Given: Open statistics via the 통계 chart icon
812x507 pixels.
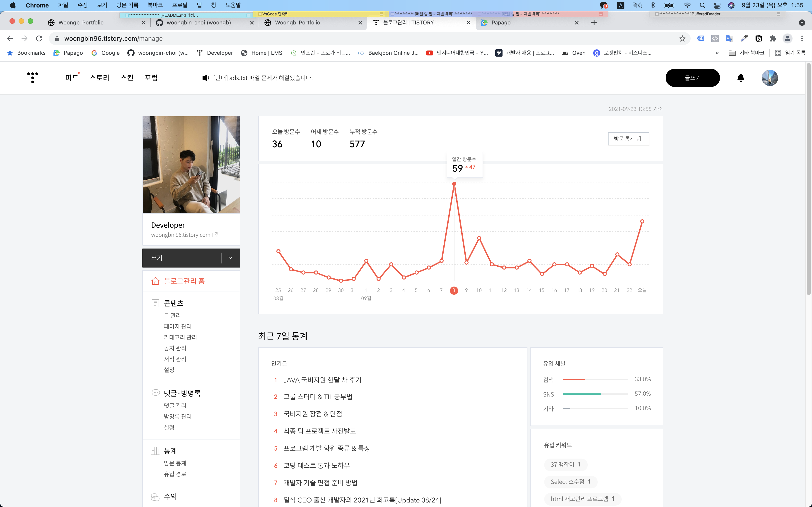Looking at the screenshot, I should (x=155, y=451).
